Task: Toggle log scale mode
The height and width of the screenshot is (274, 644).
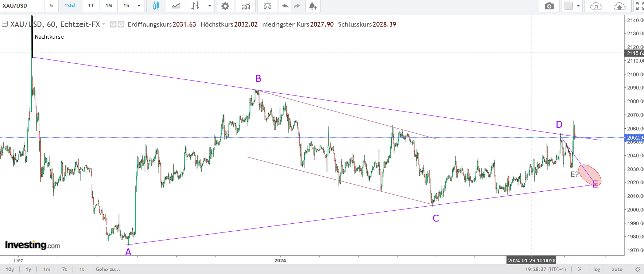Action: tap(597, 270)
